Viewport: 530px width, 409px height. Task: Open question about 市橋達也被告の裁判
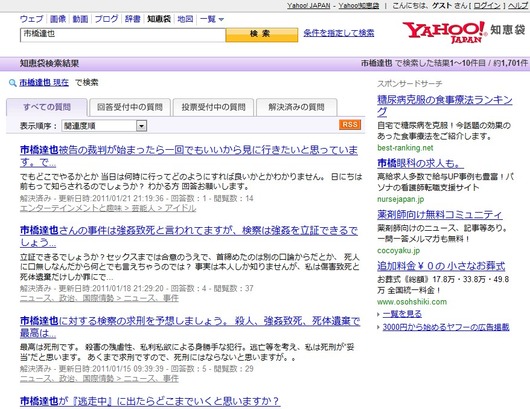pos(189,156)
